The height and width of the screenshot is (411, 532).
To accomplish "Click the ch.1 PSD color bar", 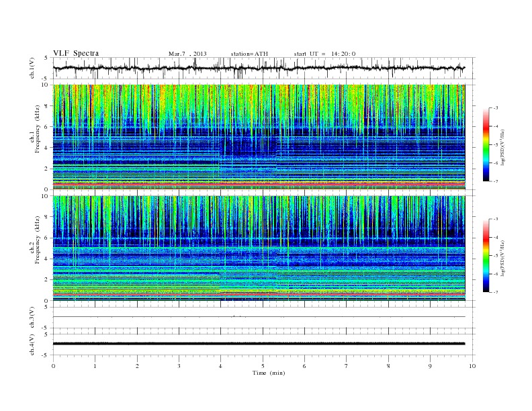I will (486, 144).
